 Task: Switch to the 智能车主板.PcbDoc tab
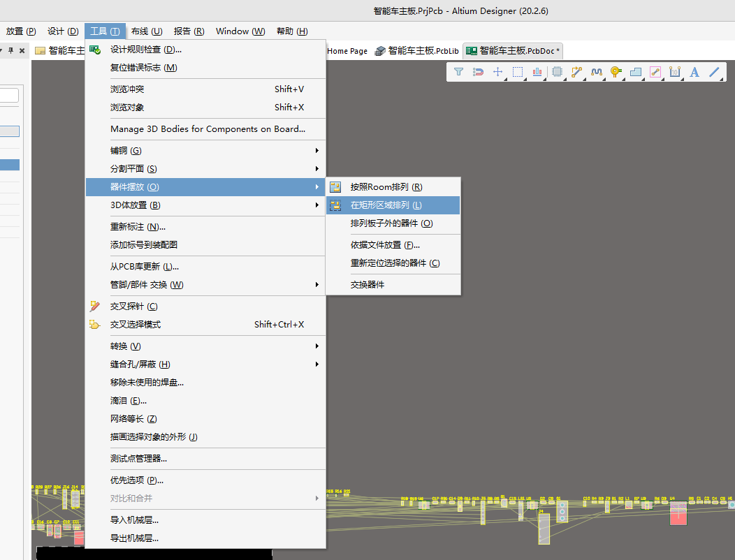coord(513,51)
